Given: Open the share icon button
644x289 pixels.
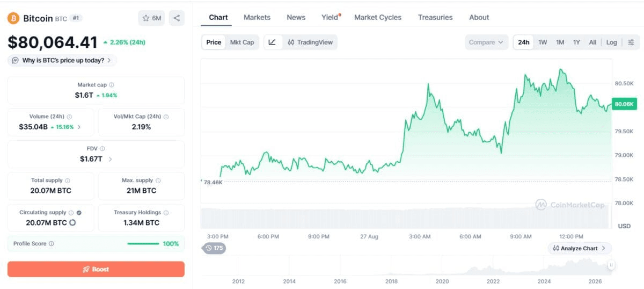Looking at the screenshot, I should click(x=177, y=18).
